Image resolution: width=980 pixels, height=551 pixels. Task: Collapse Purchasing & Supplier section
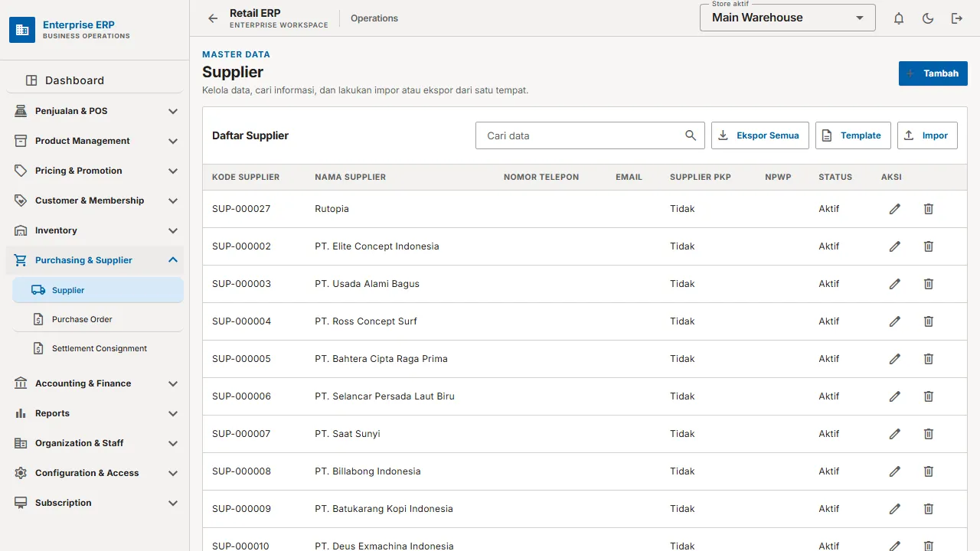click(96, 260)
